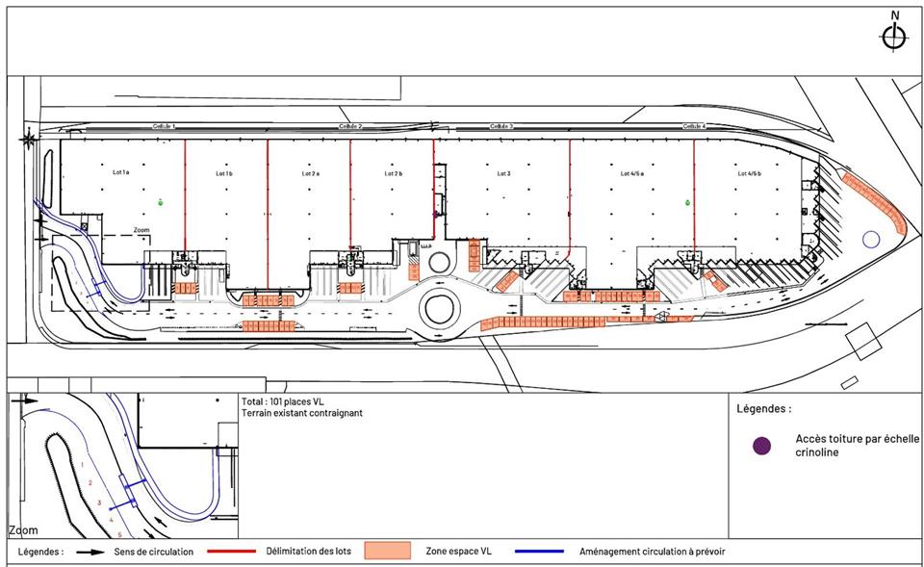This screenshot has height=567, width=924.
Task: Click the north arrow compass symbol
Action: click(894, 33)
